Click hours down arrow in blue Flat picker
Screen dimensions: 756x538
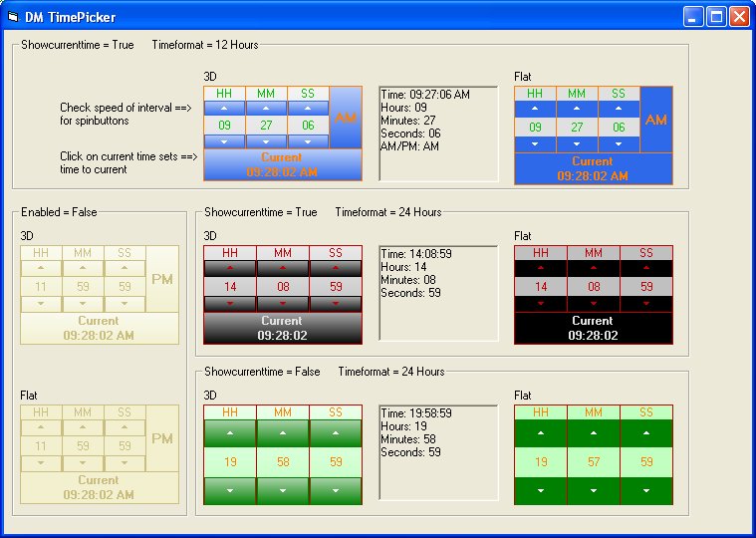point(535,143)
